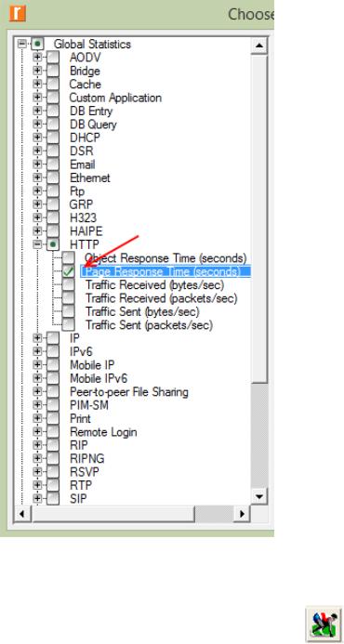Select the RIPNG item
The width and height of the screenshot is (344, 644).
[87, 458]
